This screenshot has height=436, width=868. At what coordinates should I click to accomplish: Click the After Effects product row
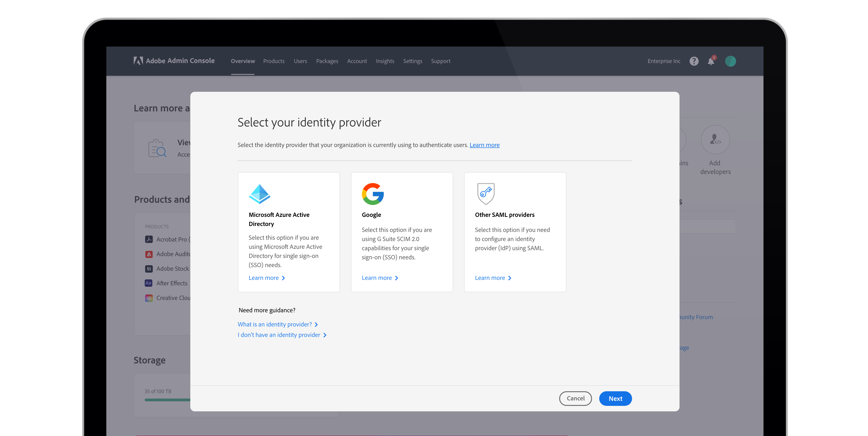166,283
